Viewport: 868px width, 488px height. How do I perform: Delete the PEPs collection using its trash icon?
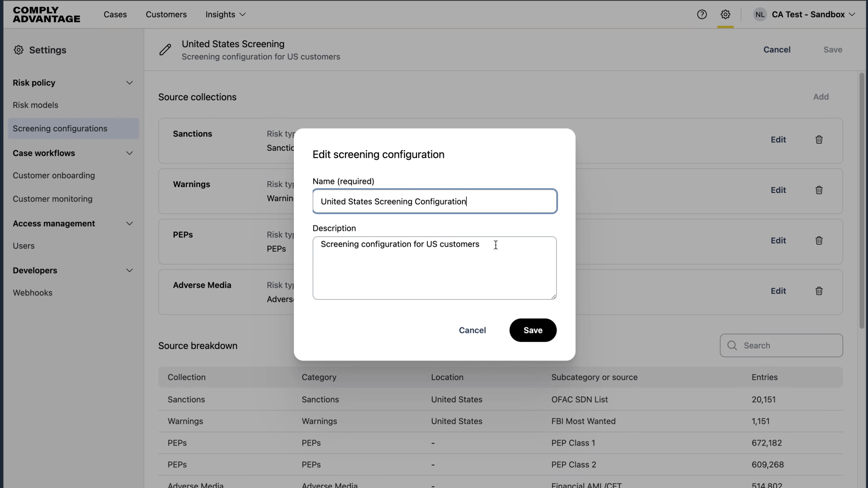[819, 240]
